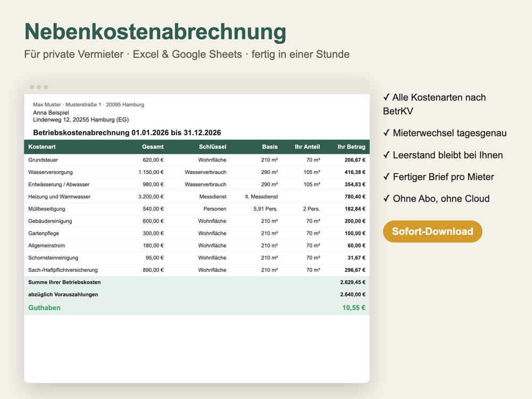
Task: Click the Gebäudereinigung total 600,00 €
Action: click(153, 221)
